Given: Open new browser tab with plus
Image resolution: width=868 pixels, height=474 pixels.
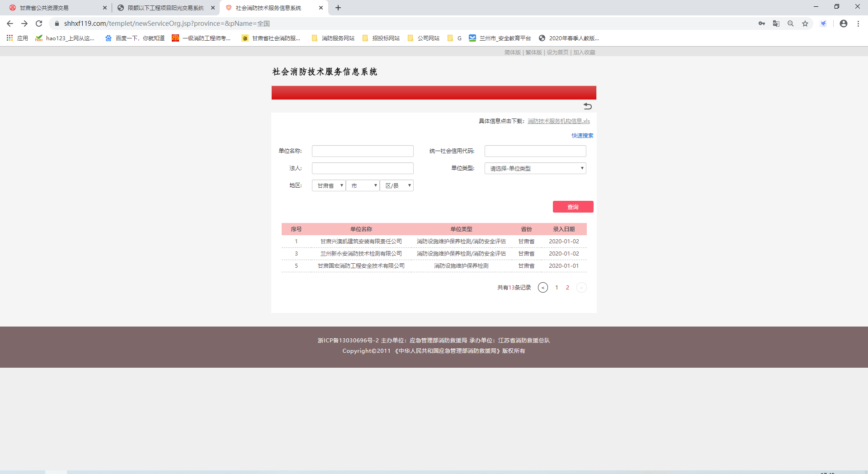Looking at the screenshot, I should tap(338, 8).
